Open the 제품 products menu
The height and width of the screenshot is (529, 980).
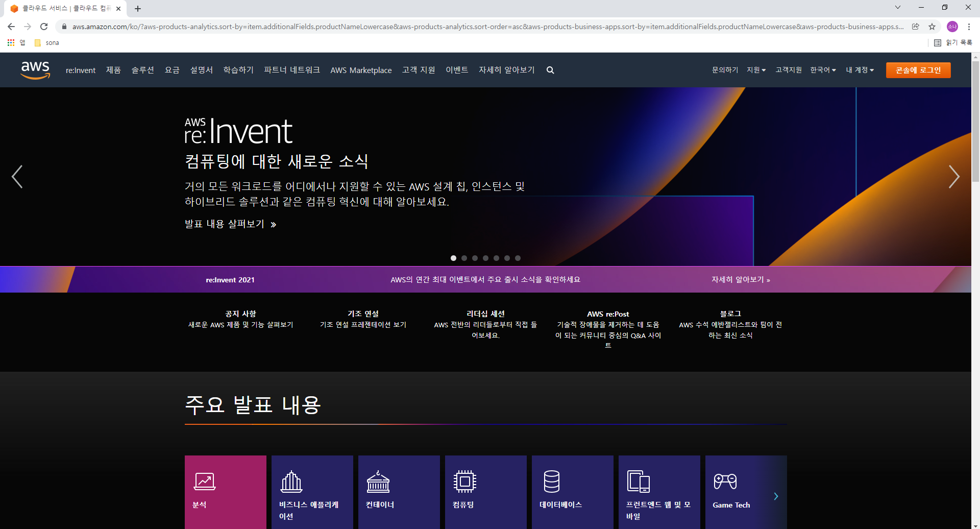pos(113,70)
